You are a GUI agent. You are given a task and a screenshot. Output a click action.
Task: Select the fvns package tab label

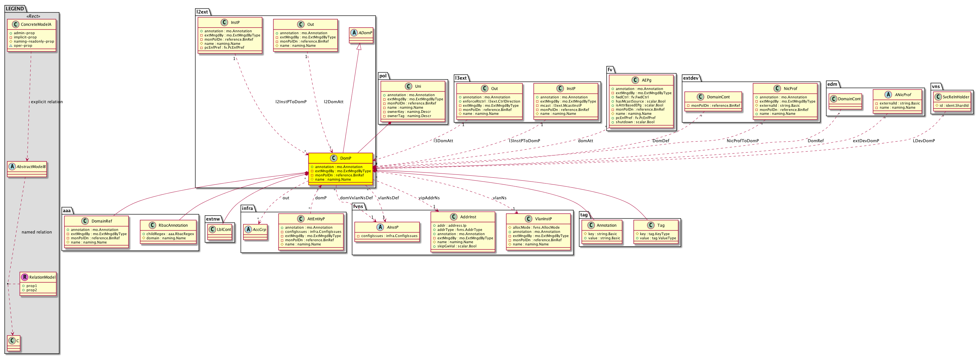(x=358, y=206)
